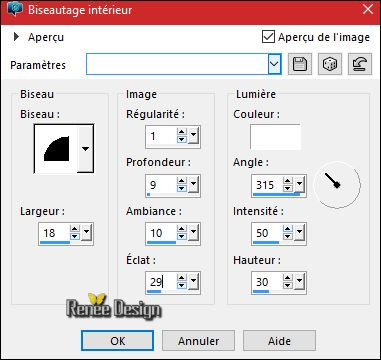Click the Biseau bevel shape preview

click(x=56, y=149)
